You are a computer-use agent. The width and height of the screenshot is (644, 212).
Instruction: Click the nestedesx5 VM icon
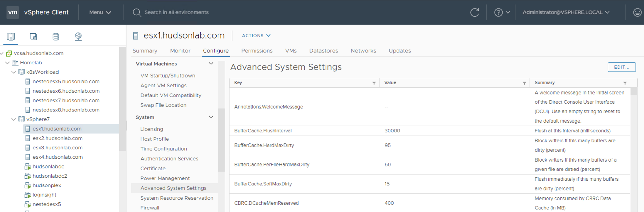(27, 204)
